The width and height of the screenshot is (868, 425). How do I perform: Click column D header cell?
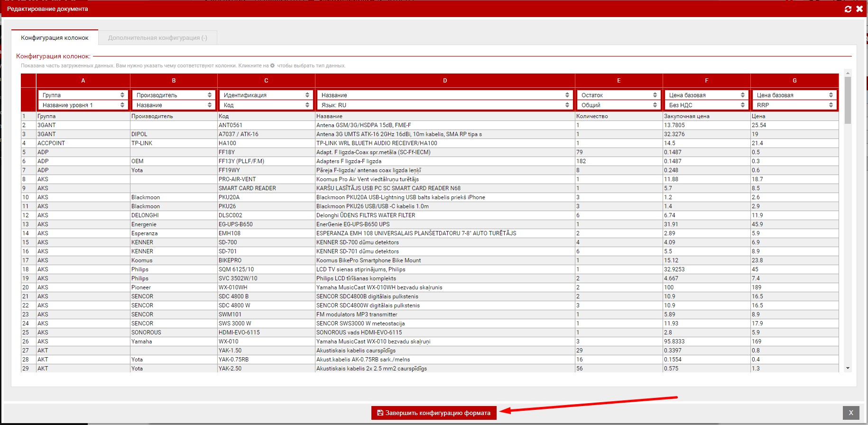(x=444, y=81)
